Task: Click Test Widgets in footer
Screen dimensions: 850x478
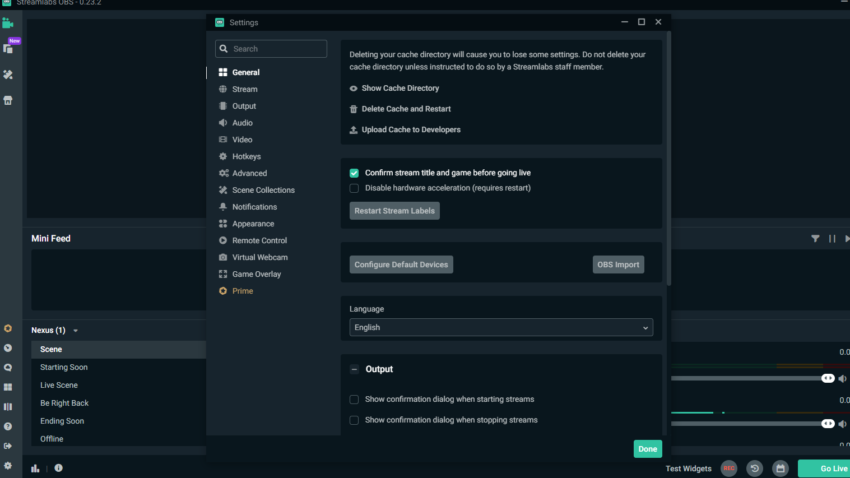Action: coord(688,468)
